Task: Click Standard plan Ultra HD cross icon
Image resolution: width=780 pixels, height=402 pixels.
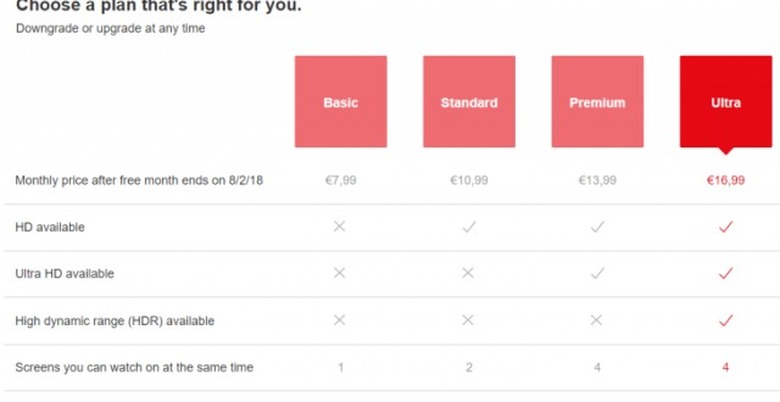Action: pyautogui.click(x=469, y=273)
